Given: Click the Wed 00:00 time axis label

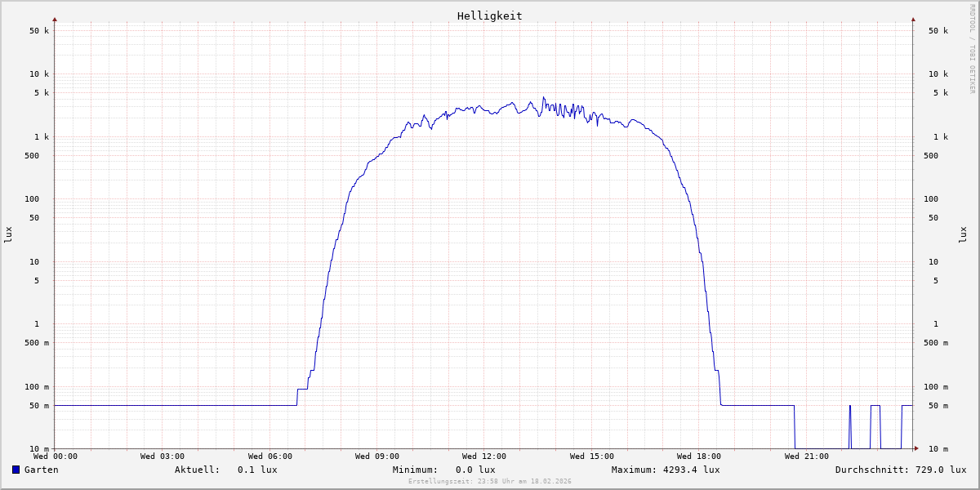Looking at the screenshot, I should [x=56, y=457].
